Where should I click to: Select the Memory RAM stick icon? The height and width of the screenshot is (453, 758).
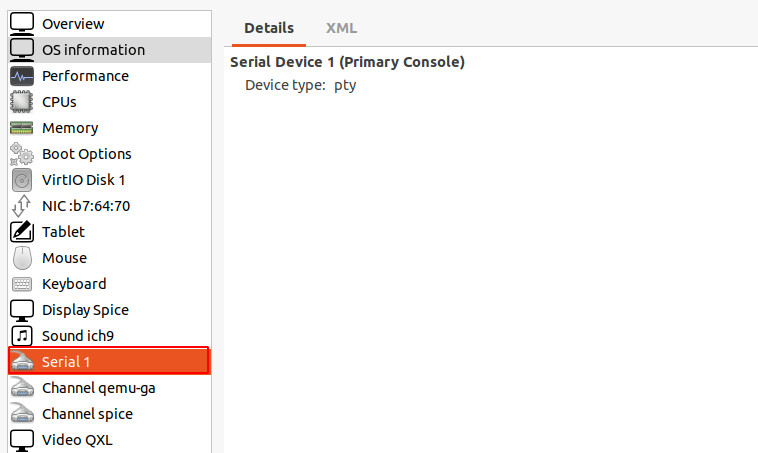point(22,128)
